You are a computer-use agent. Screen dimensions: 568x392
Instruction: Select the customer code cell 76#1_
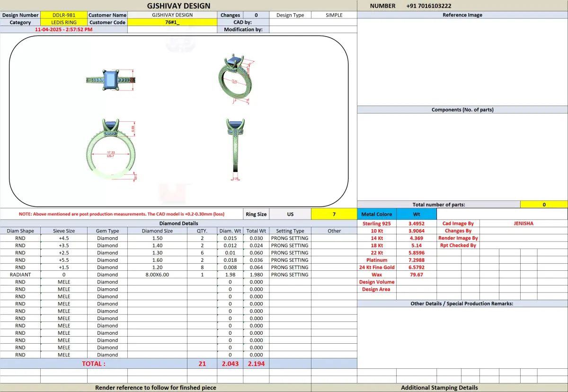click(172, 22)
